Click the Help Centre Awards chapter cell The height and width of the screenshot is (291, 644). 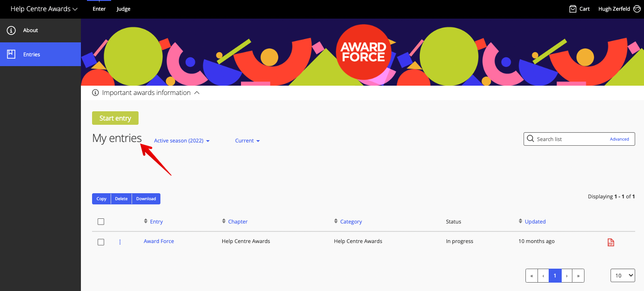246,241
